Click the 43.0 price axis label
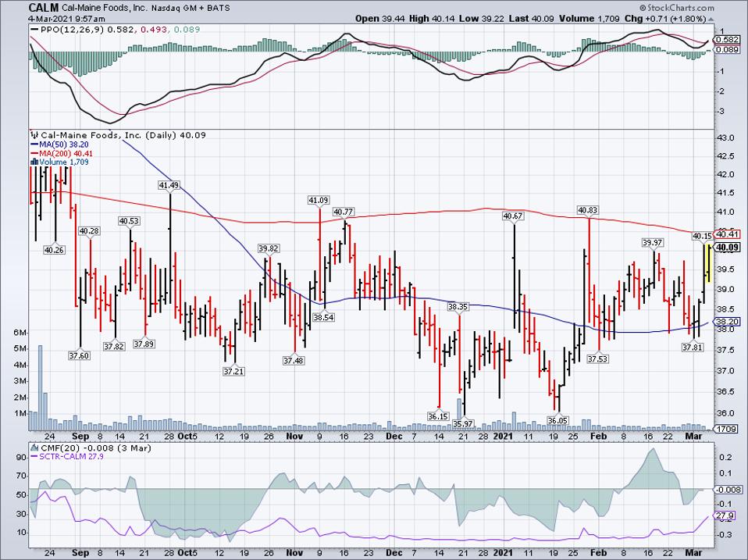 (x=725, y=138)
